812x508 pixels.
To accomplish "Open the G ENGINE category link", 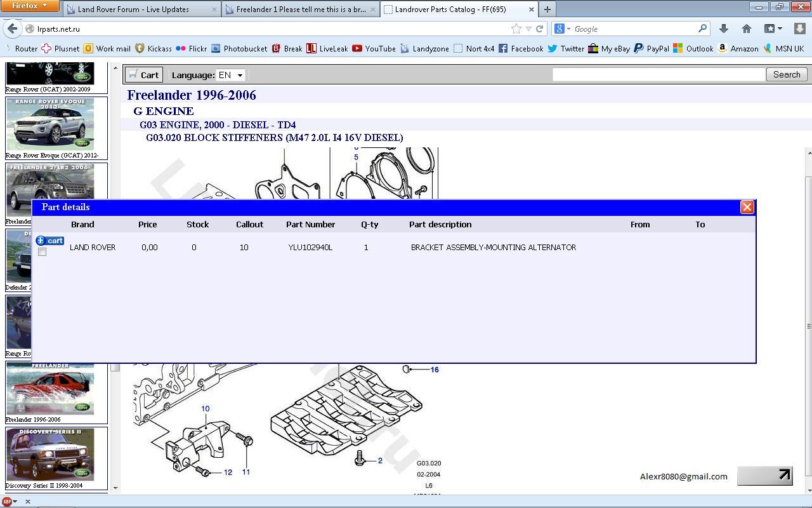I will tap(163, 111).
